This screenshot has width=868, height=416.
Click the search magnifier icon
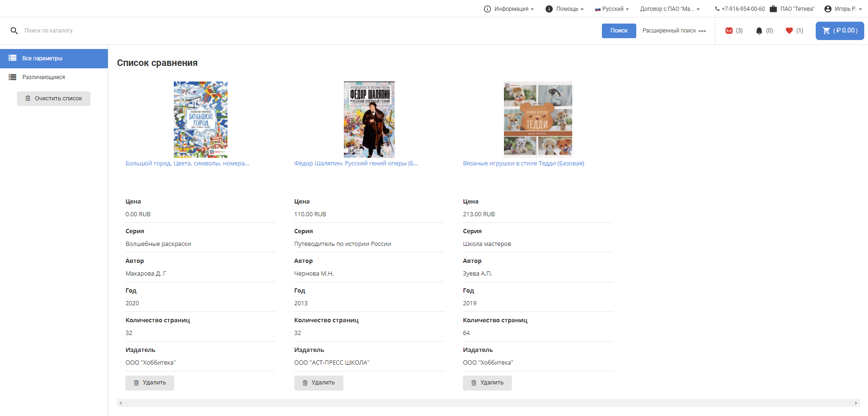14,31
